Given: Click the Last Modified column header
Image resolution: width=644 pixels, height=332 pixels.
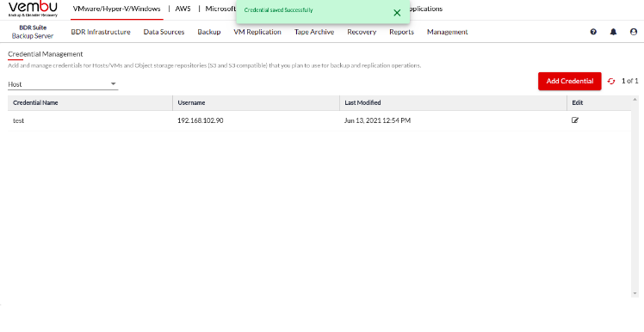Looking at the screenshot, I should click(x=453, y=102).
